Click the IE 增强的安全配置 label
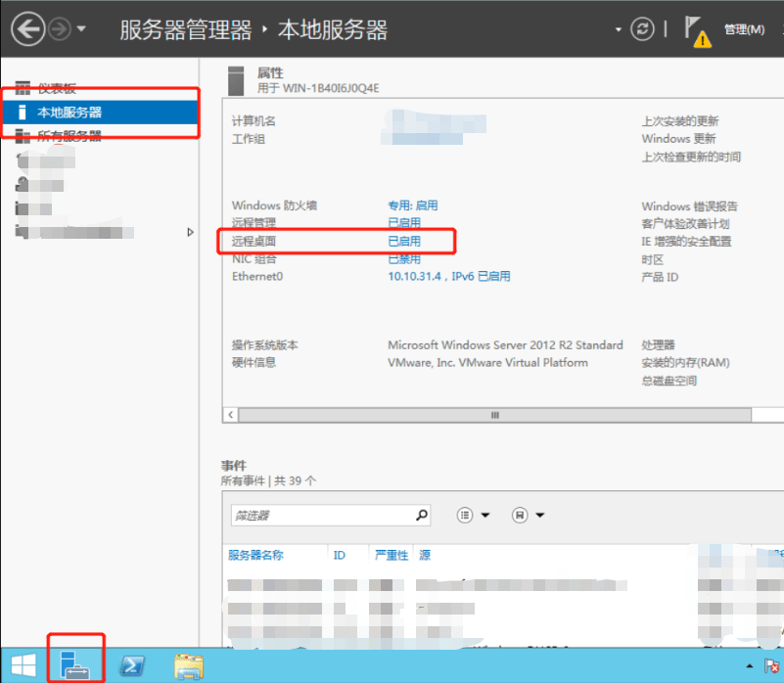 click(x=686, y=242)
